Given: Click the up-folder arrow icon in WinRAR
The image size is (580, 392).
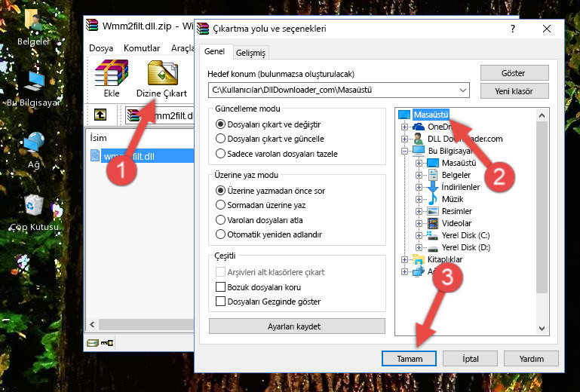Looking at the screenshot, I should pos(100,115).
